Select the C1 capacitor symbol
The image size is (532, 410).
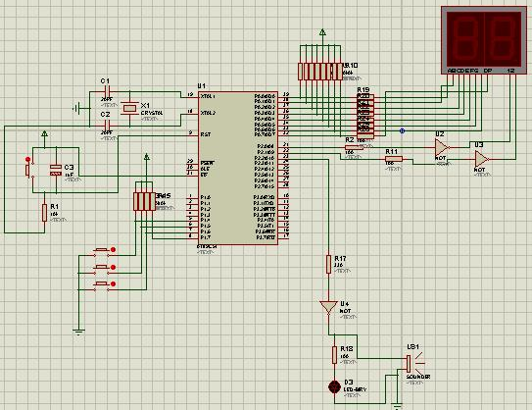[x=107, y=92]
